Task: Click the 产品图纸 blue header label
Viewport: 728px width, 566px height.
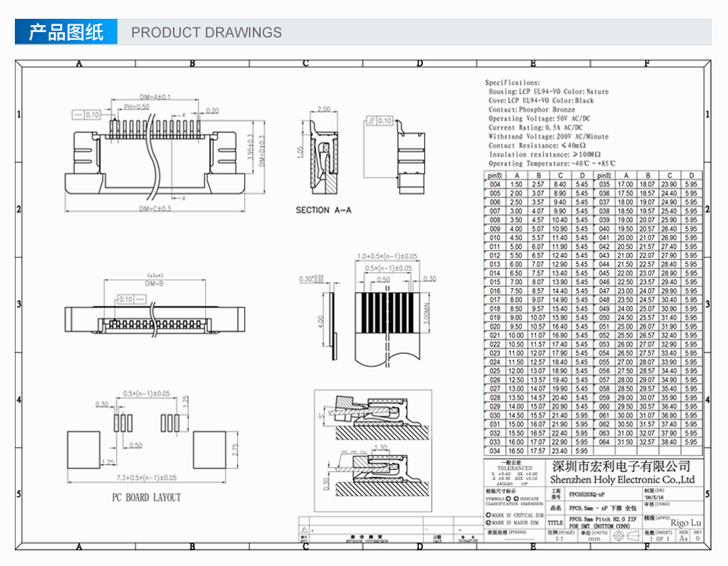Action: [x=66, y=32]
